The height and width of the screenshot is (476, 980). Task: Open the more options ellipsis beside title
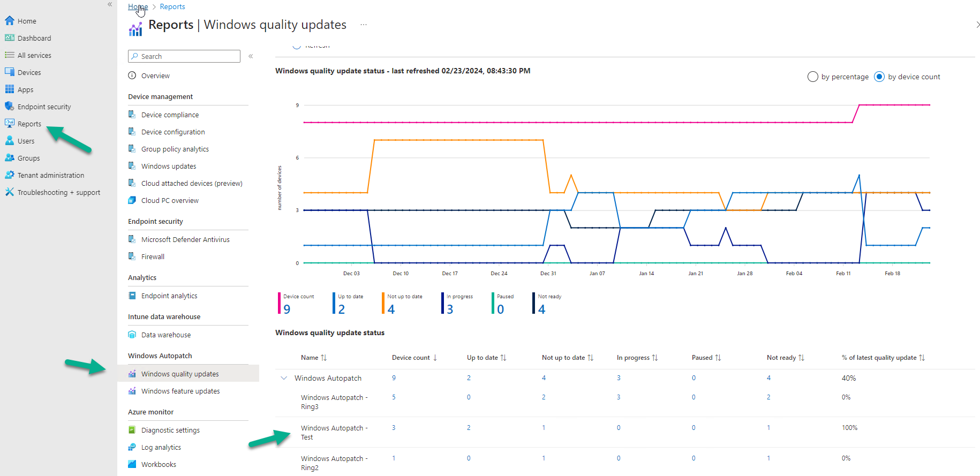pyautogui.click(x=364, y=25)
